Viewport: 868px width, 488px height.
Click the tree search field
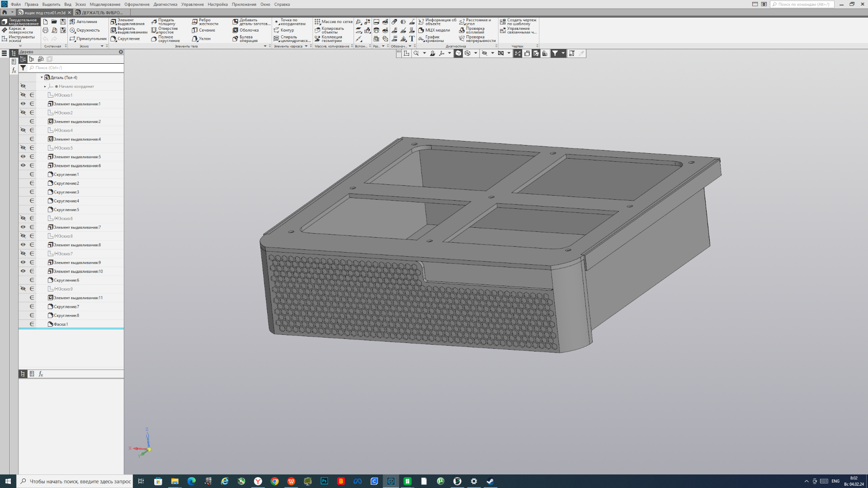[x=76, y=68]
